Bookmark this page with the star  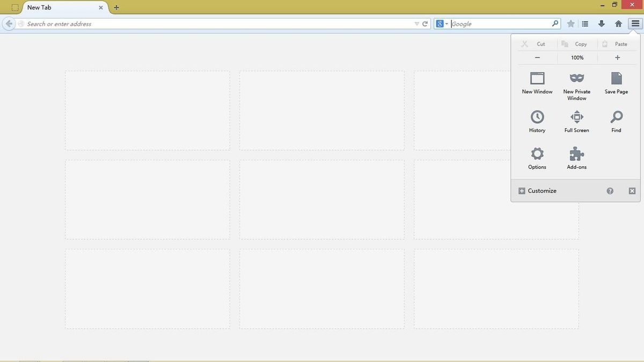click(570, 24)
